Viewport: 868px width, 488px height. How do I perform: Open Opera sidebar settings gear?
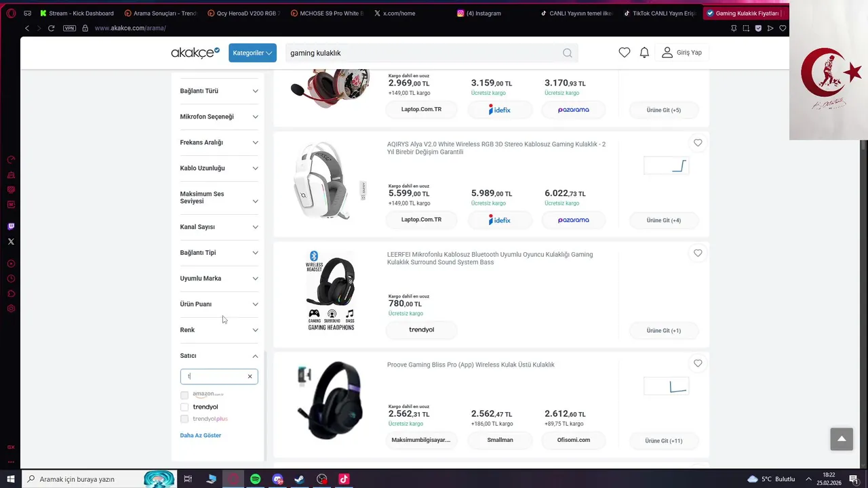11,308
